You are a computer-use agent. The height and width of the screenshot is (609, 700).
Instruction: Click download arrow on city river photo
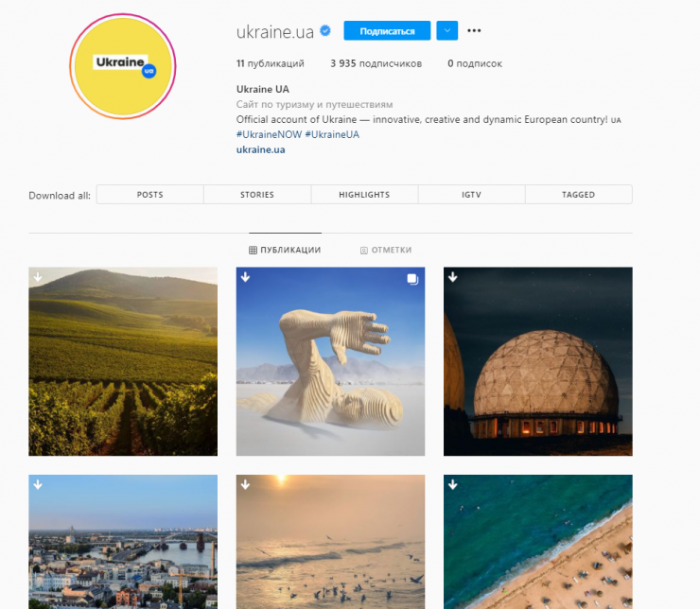click(x=38, y=484)
